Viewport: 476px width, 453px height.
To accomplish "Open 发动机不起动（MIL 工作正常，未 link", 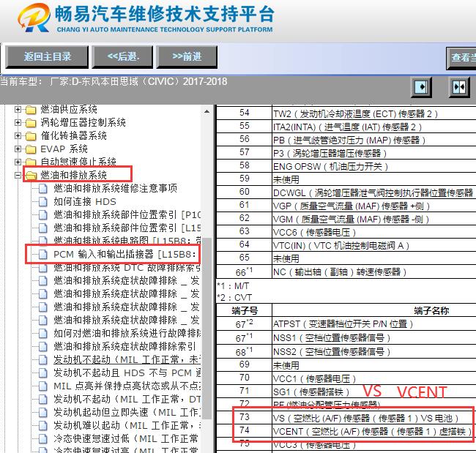I will point(127,359).
